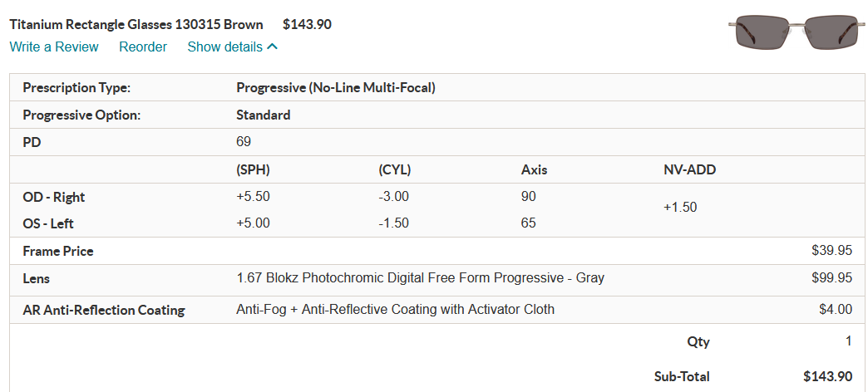868x392 pixels.
Task: Click the Write a Review link
Action: [x=54, y=47]
